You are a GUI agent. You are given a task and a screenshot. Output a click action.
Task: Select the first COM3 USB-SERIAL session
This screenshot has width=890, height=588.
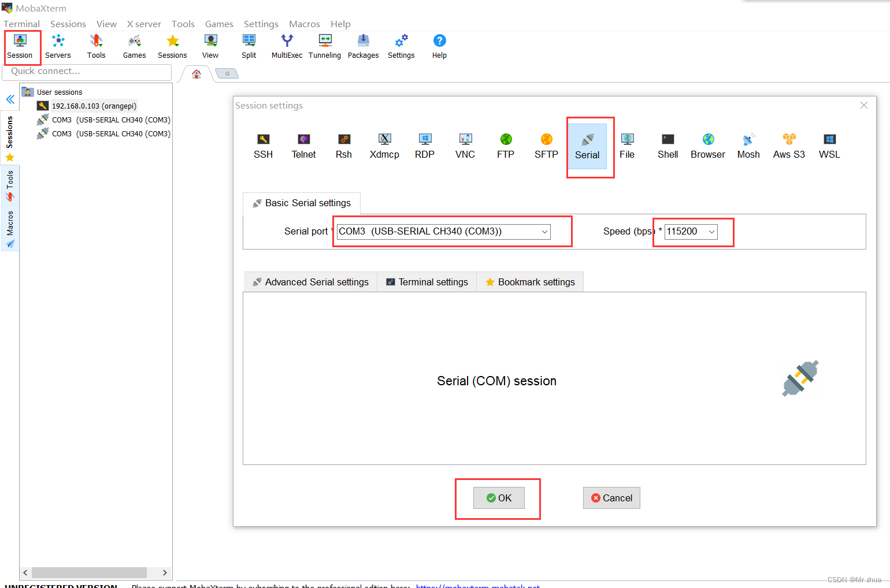[x=103, y=120]
